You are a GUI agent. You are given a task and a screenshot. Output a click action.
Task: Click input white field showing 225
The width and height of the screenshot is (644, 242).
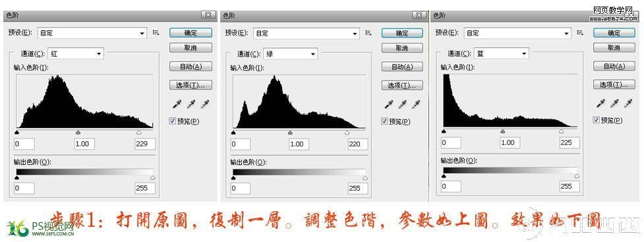[x=570, y=142]
